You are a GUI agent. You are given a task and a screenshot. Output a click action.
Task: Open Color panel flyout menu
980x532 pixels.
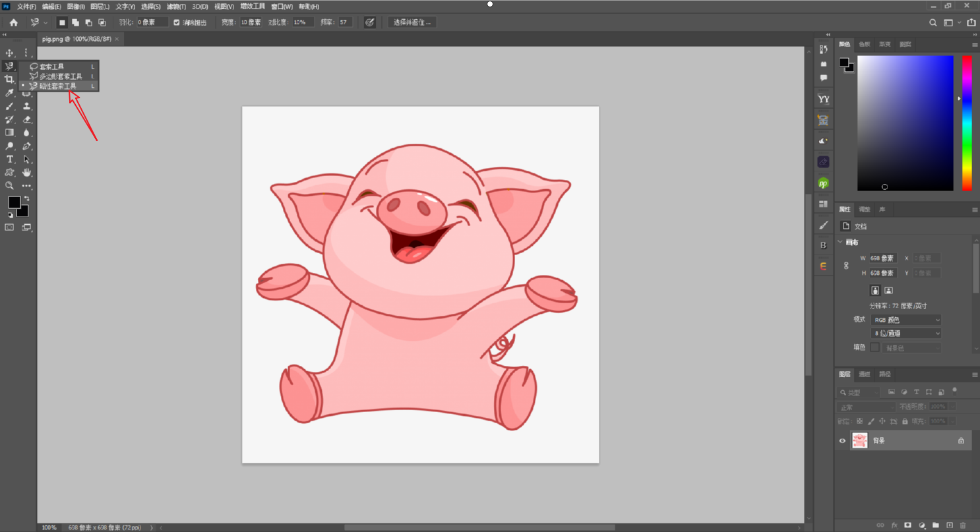click(975, 44)
